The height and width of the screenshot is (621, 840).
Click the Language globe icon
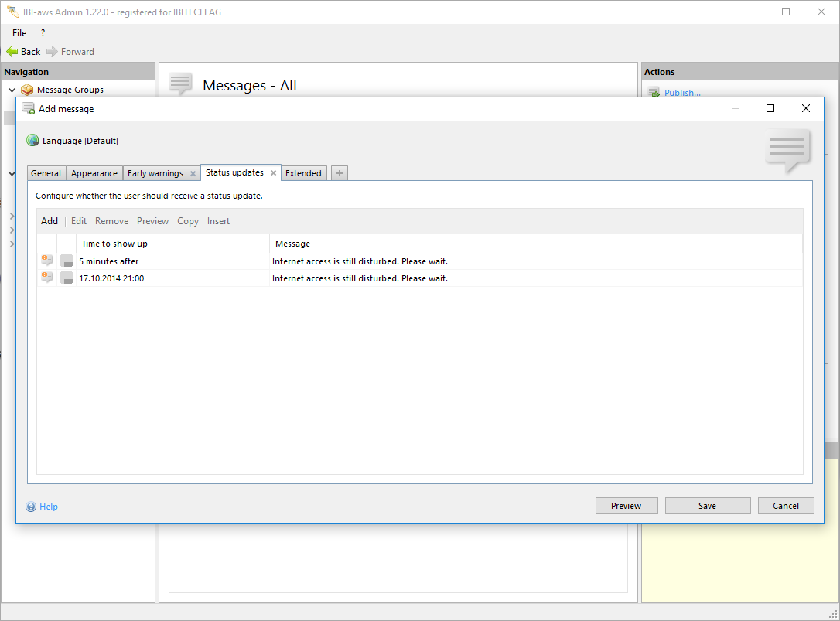[32, 141]
